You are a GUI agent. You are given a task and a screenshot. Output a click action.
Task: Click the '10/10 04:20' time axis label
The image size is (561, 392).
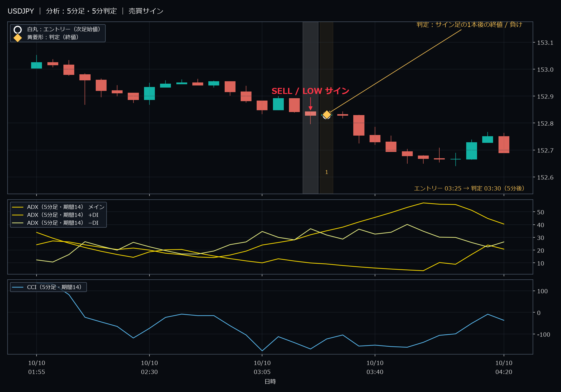(504, 368)
